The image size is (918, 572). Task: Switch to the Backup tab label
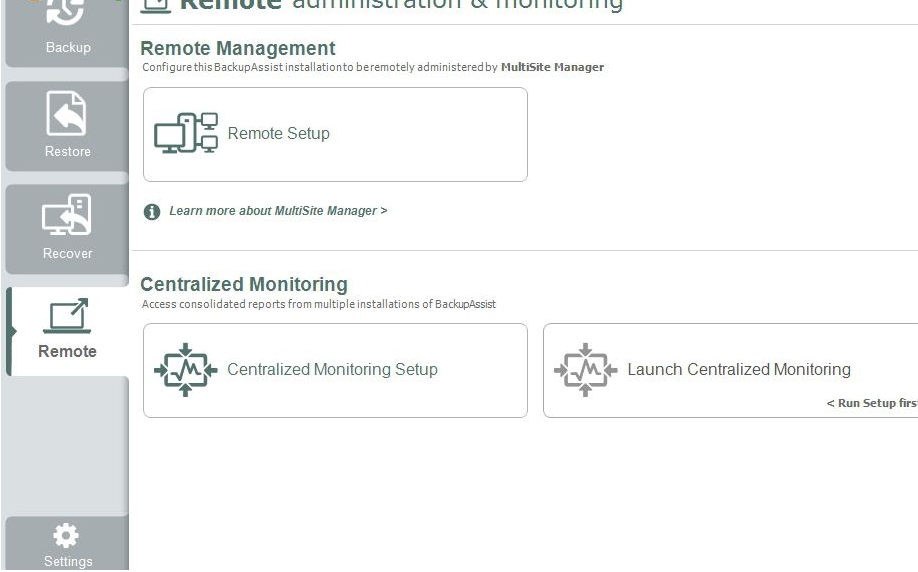coord(68,47)
